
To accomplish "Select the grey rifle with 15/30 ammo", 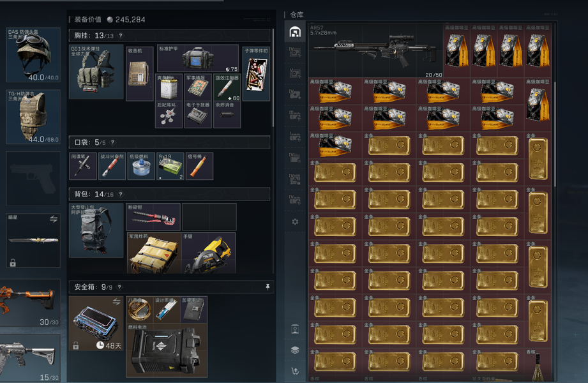I will (30, 357).
